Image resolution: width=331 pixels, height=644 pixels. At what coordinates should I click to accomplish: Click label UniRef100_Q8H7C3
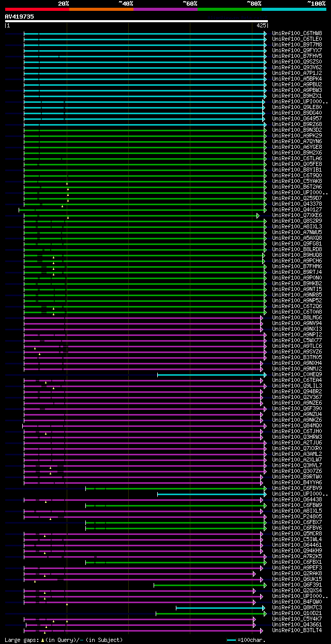297,607
